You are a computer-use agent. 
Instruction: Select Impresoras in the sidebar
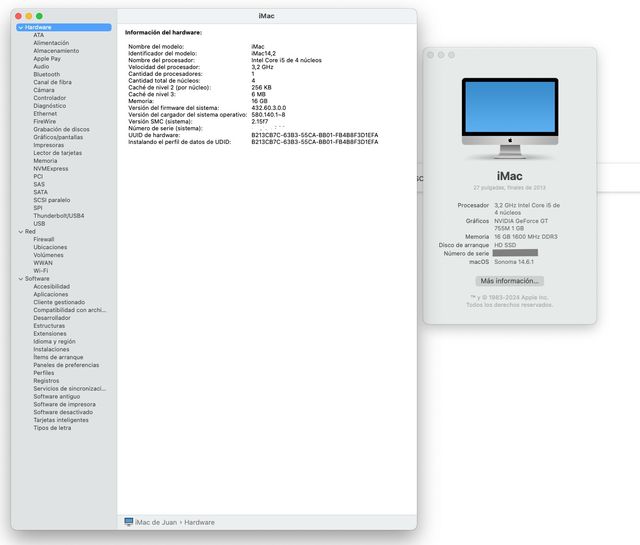[49, 145]
